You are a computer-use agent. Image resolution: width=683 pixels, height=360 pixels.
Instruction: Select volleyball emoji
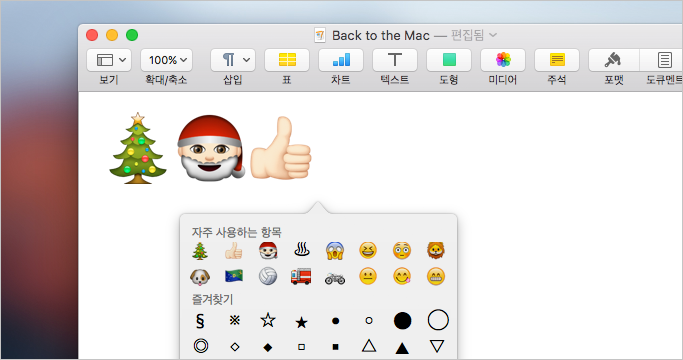268,276
